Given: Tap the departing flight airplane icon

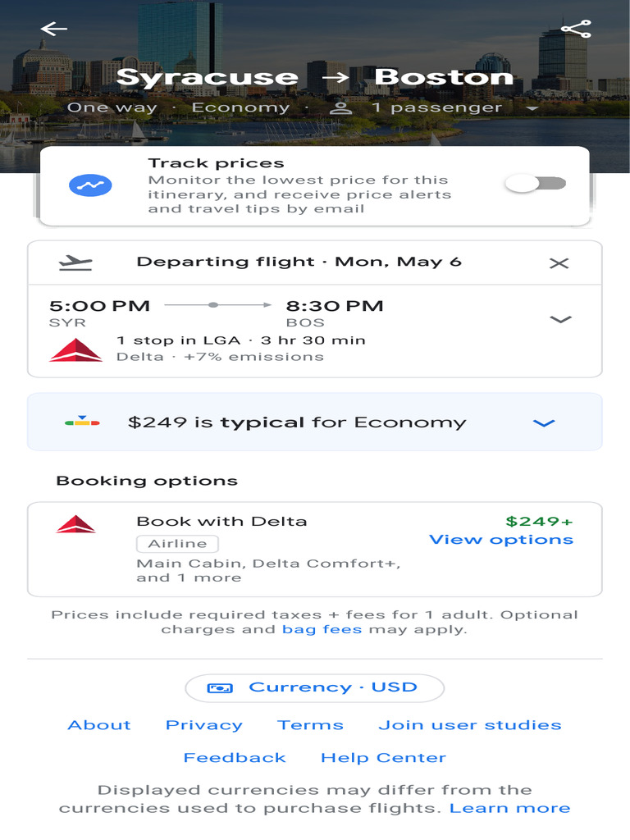Looking at the screenshot, I should point(76,262).
